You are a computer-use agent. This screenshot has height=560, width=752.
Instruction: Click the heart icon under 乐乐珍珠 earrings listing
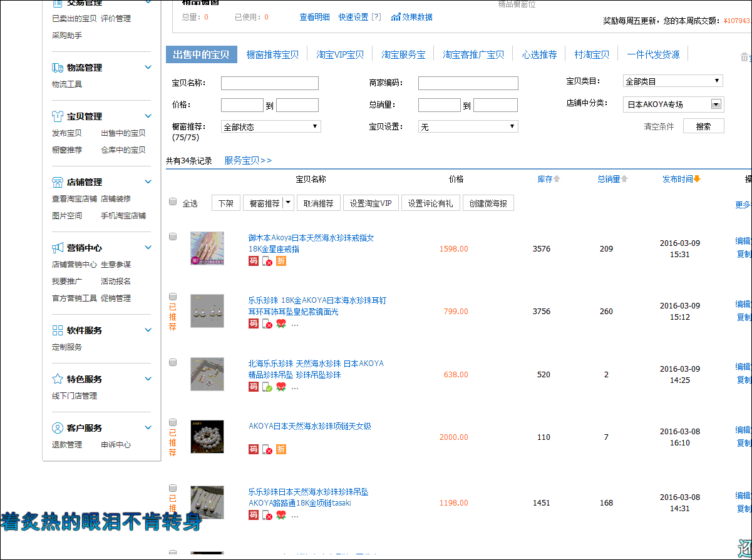click(x=281, y=323)
